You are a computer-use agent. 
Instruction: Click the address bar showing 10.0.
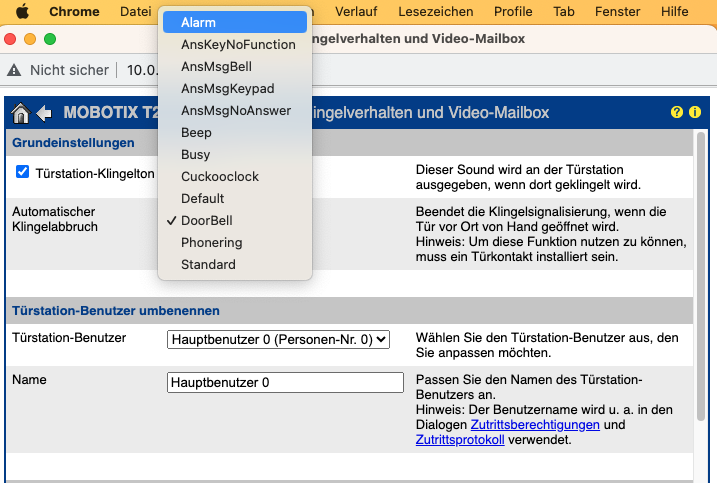143,70
